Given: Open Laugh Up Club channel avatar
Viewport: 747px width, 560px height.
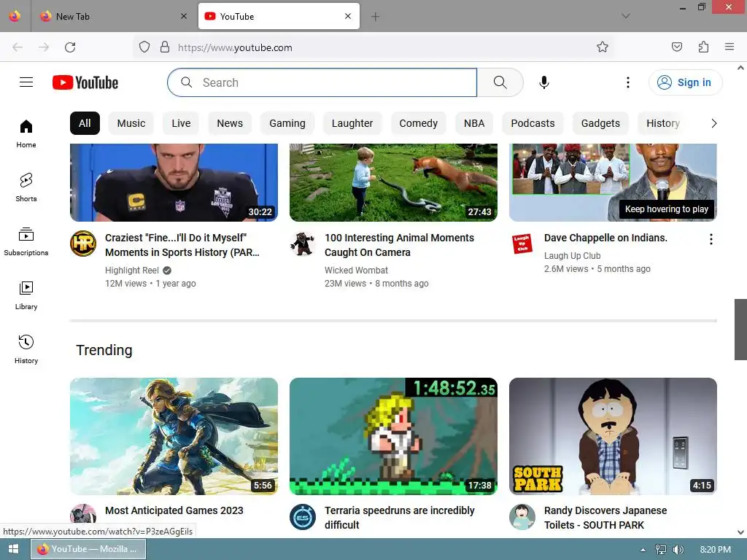Looking at the screenshot, I should click(522, 244).
